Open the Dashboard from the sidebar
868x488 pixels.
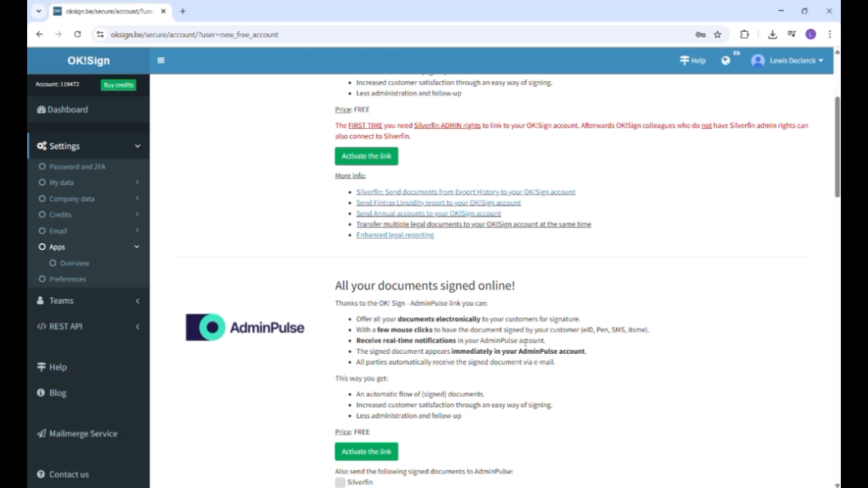[42, 109]
